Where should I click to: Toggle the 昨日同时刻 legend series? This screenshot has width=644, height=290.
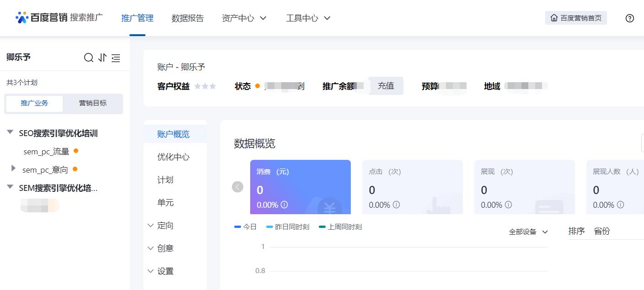click(288, 227)
